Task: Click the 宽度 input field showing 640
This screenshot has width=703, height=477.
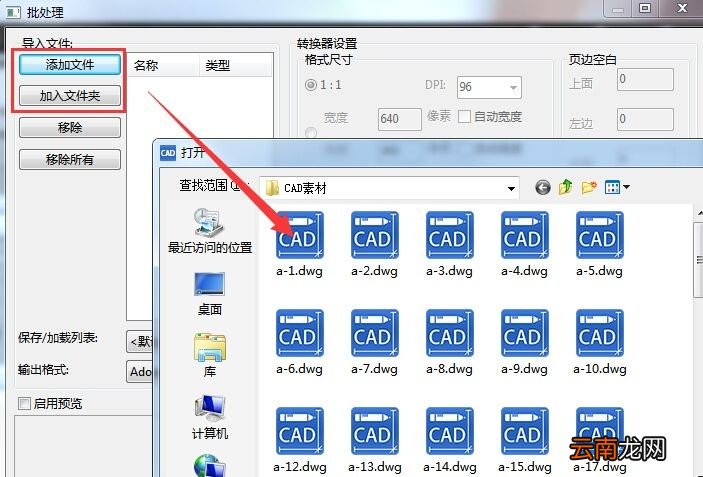Action: pos(399,119)
